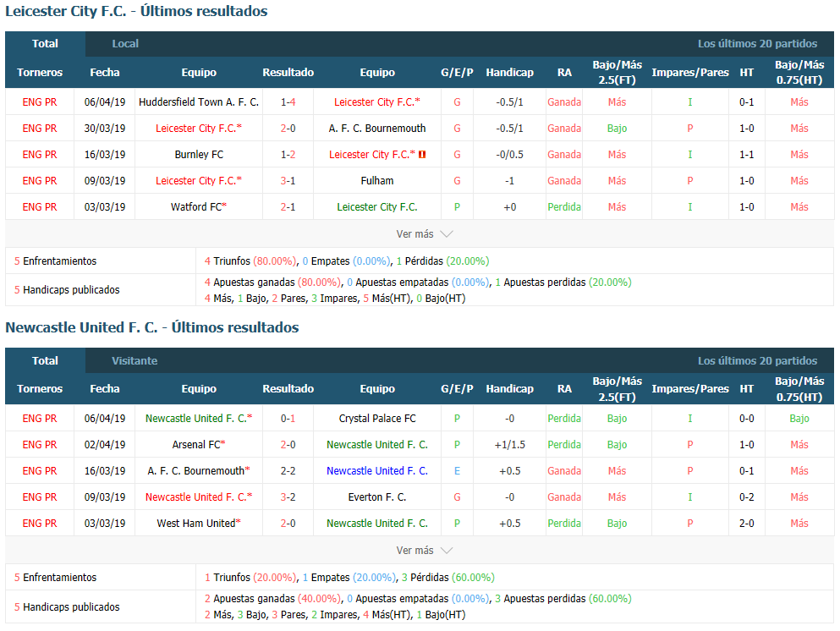The width and height of the screenshot is (840, 631).
Task: Switch to the Local tab
Action: [125, 44]
